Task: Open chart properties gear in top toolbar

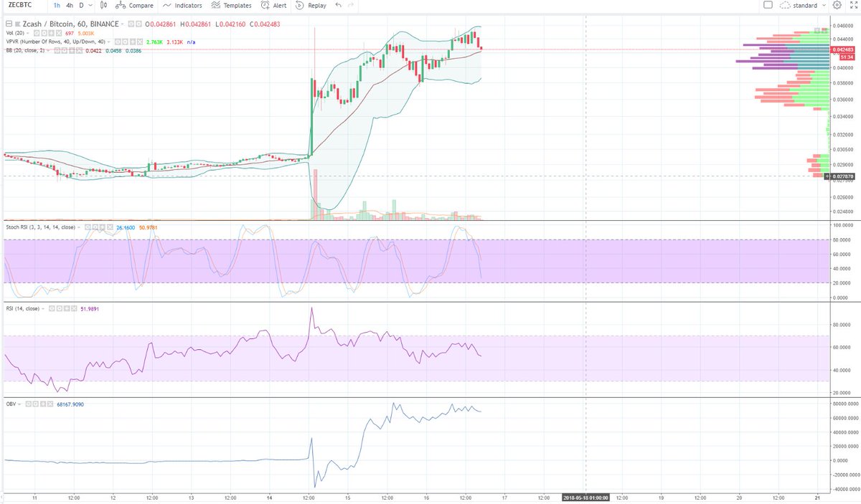Action: click(837, 5)
